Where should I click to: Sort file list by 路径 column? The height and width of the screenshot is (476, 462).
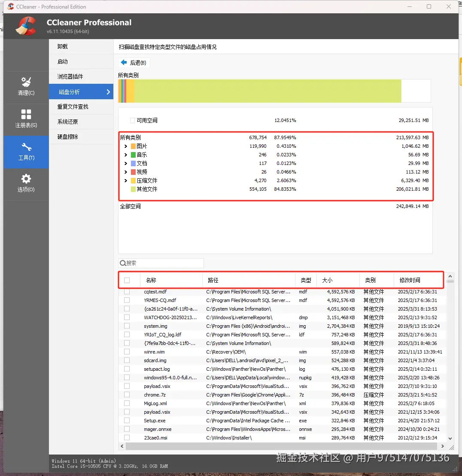(x=249, y=280)
